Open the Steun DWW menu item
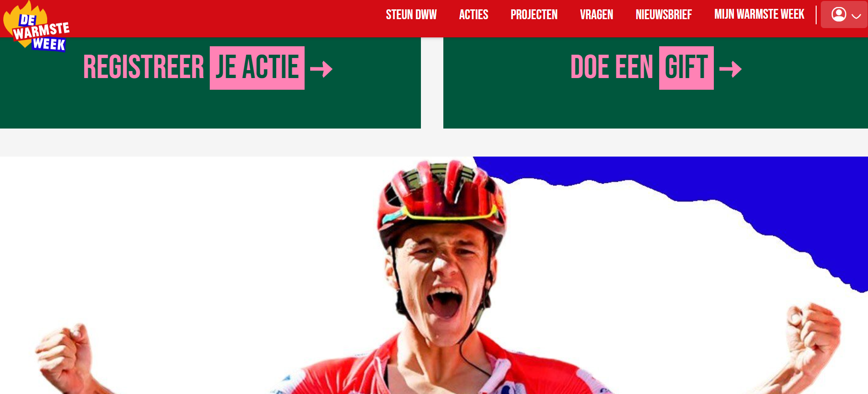 pos(411,14)
